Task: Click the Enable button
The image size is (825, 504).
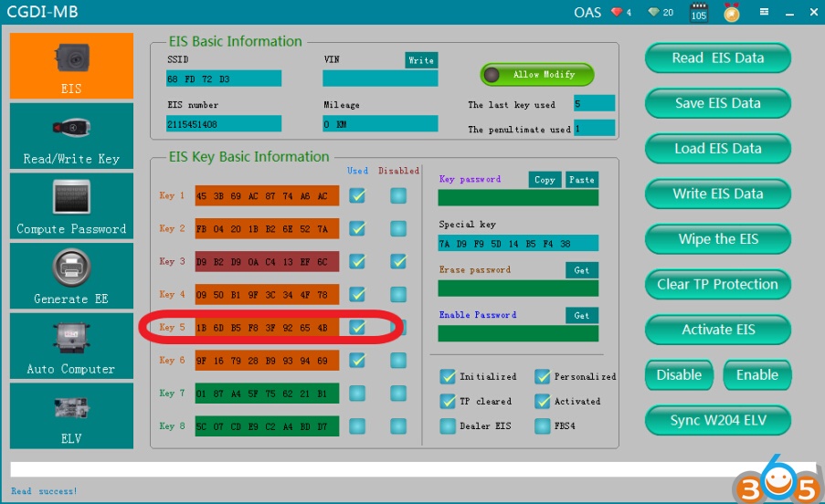Action: click(x=756, y=374)
